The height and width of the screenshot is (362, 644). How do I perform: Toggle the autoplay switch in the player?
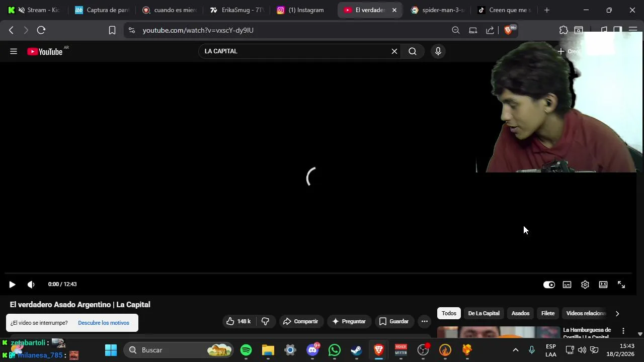click(549, 285)
